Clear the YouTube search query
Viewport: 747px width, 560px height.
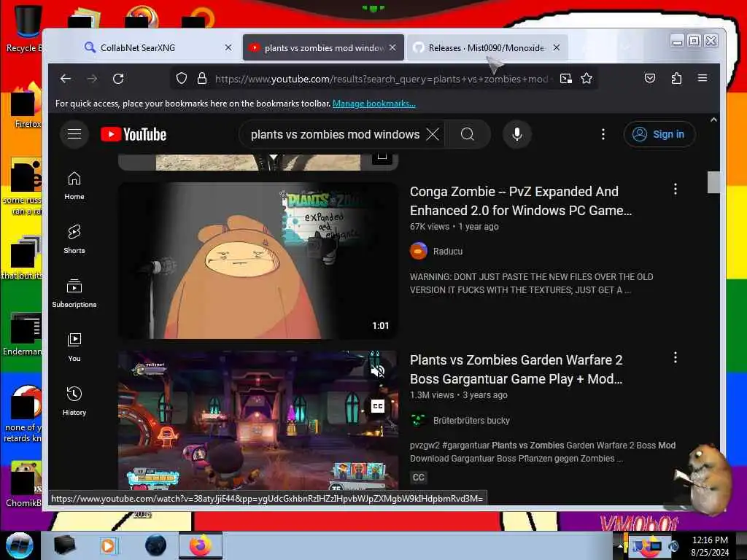[433, 134]
